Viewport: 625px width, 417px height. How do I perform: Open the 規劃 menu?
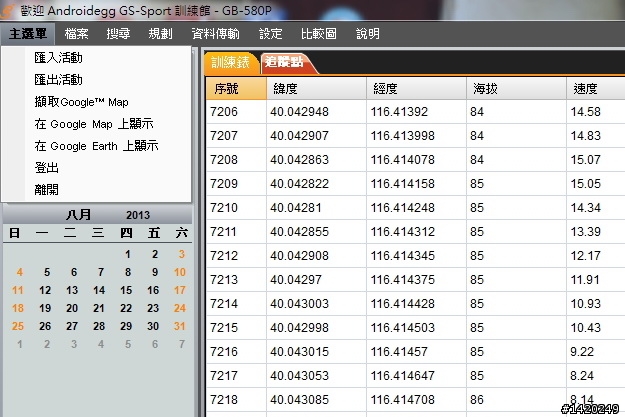(160, 33)
